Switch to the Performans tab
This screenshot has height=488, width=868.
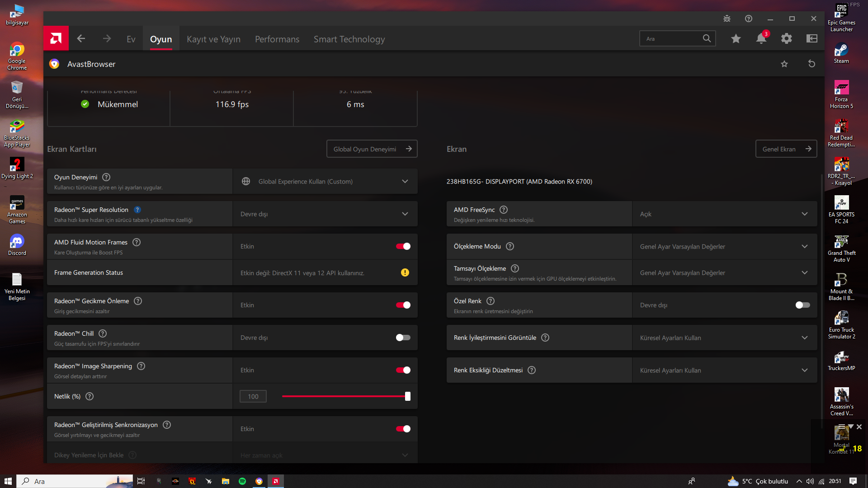point(277,39)
